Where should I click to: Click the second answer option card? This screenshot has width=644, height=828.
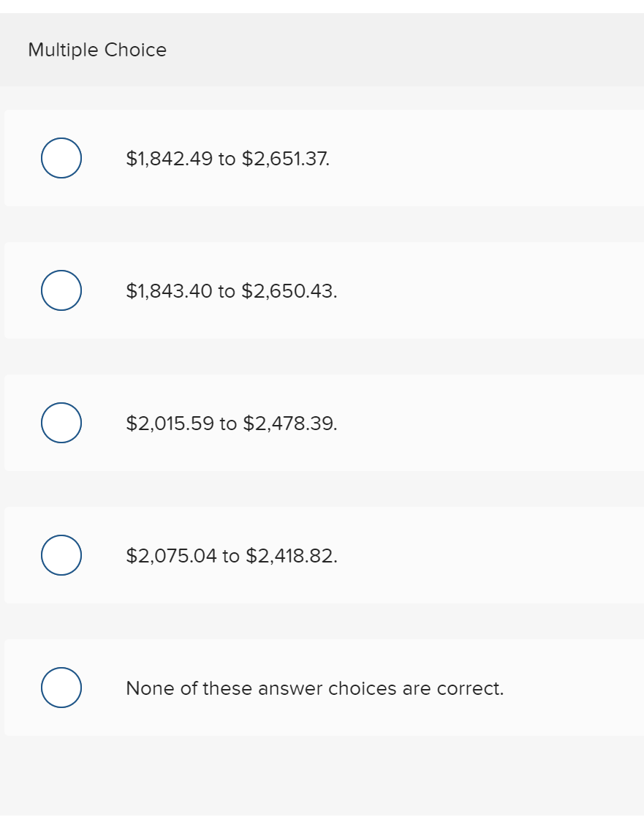click(322, 290)
